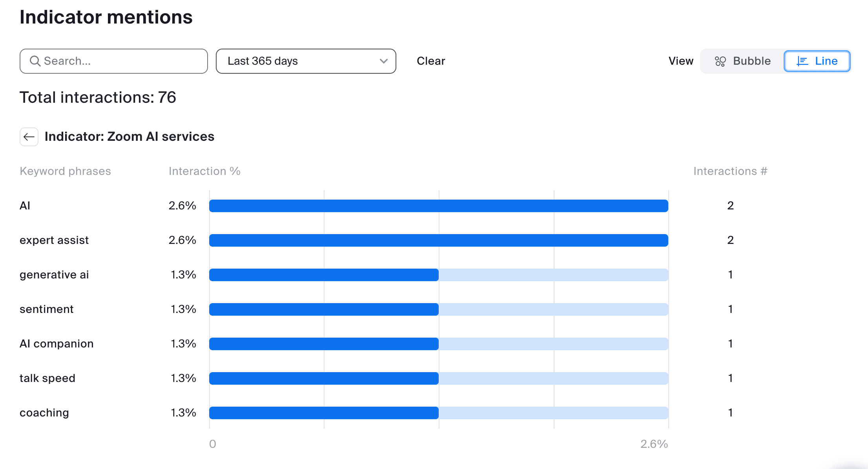Click the Bubble view icon
Screen dimensions: 868x469
point(720,61)
